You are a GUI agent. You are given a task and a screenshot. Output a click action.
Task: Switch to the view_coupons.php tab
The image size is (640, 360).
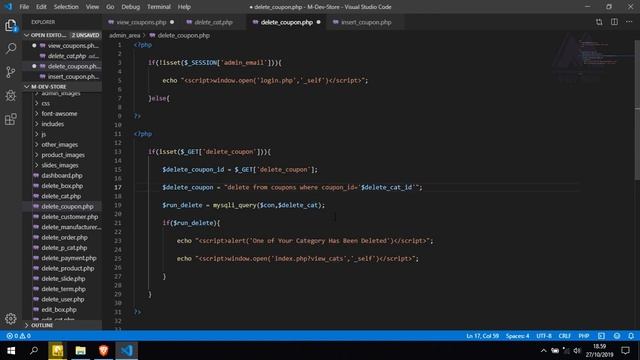pyautogui.click(x=141, y=22)
